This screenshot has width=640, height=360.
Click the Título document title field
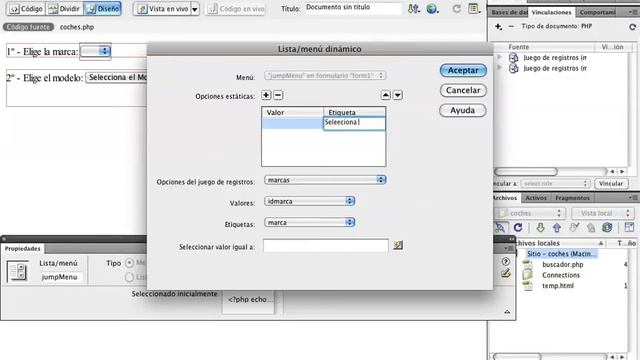point(353,8)
